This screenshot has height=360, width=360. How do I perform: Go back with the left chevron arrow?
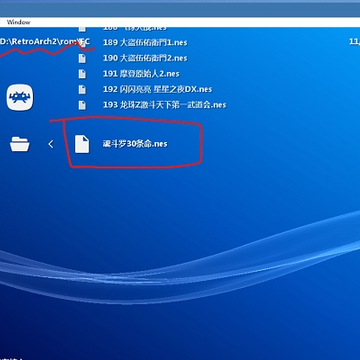(x=51, y=144)
